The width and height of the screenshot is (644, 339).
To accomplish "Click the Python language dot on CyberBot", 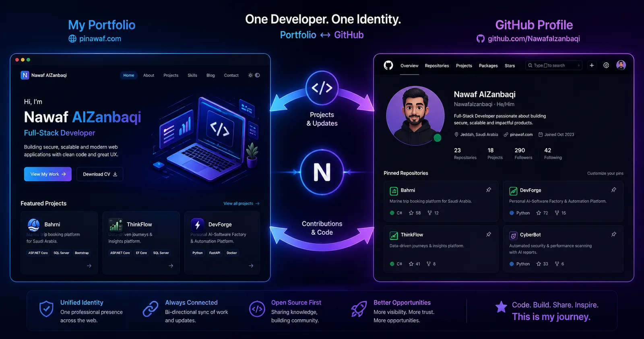I will pos(512,264).
